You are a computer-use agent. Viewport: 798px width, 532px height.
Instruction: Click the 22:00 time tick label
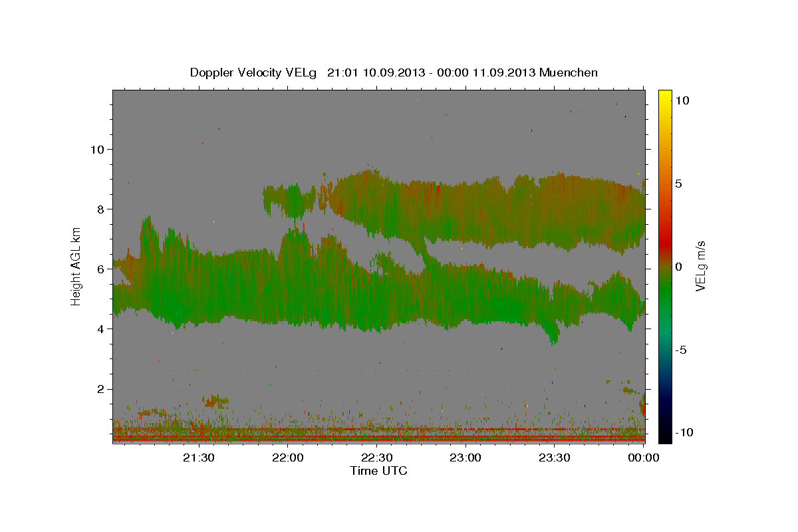tap(287, 458)
